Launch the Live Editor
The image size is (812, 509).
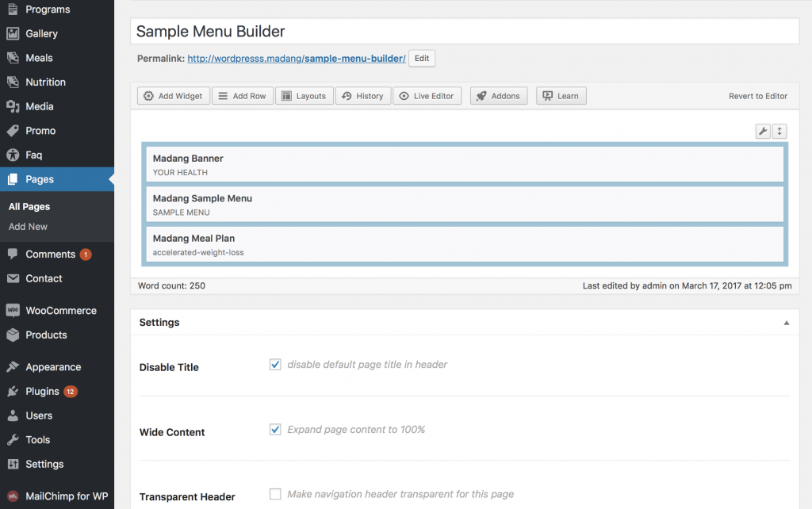(x=427, y=96)
